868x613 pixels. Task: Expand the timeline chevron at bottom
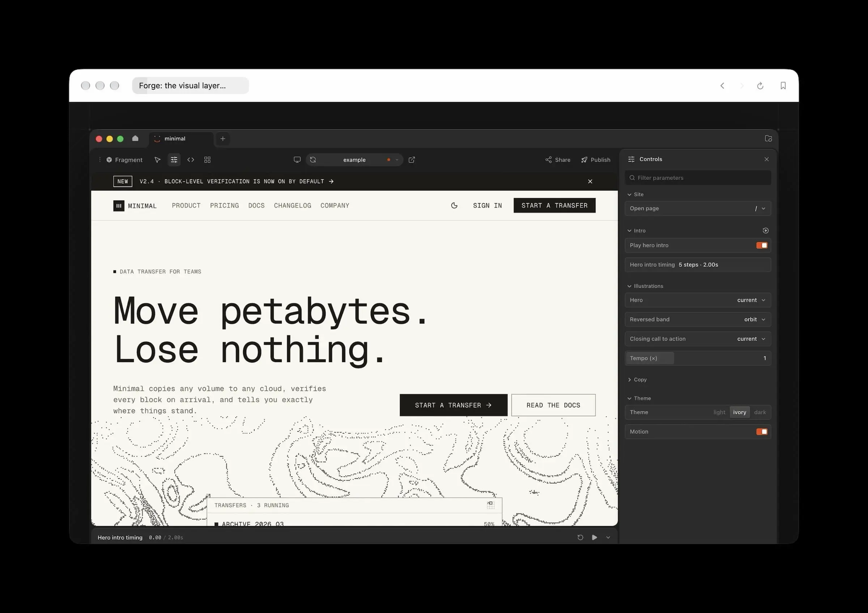pyautogui.click(x=608, y=537)
